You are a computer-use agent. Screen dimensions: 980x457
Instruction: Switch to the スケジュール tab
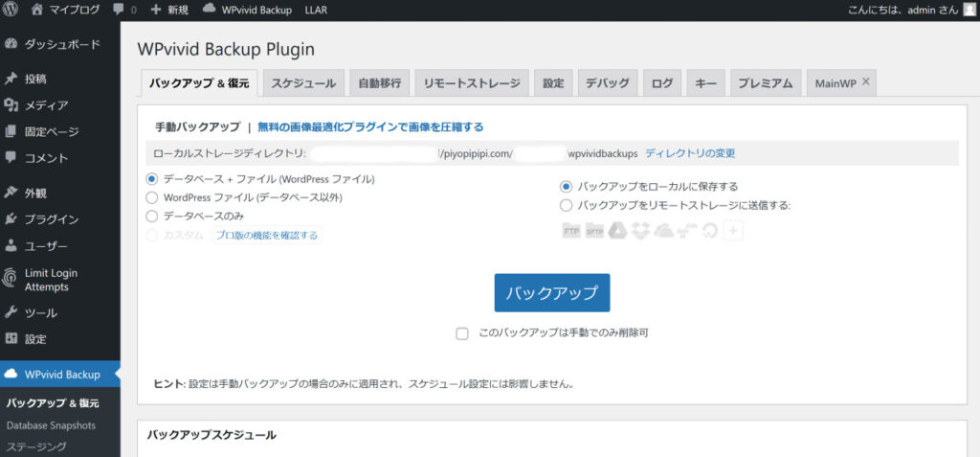pos(303,83)
